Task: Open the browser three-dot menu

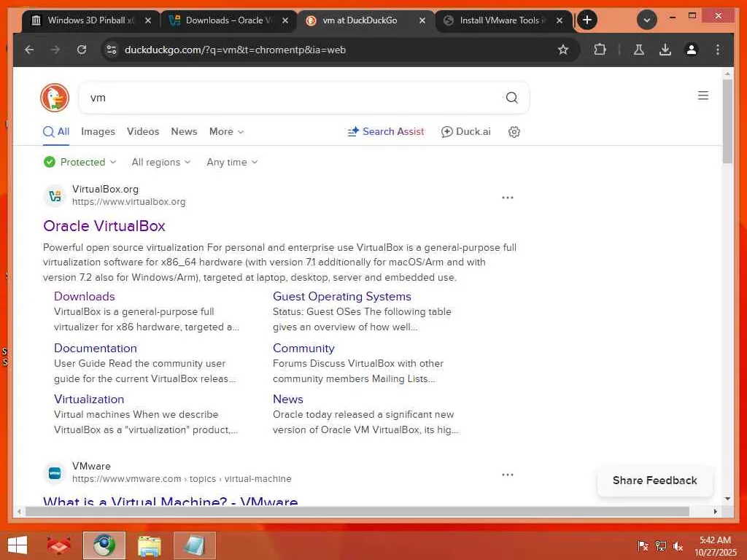Action: tap(718, 50)
